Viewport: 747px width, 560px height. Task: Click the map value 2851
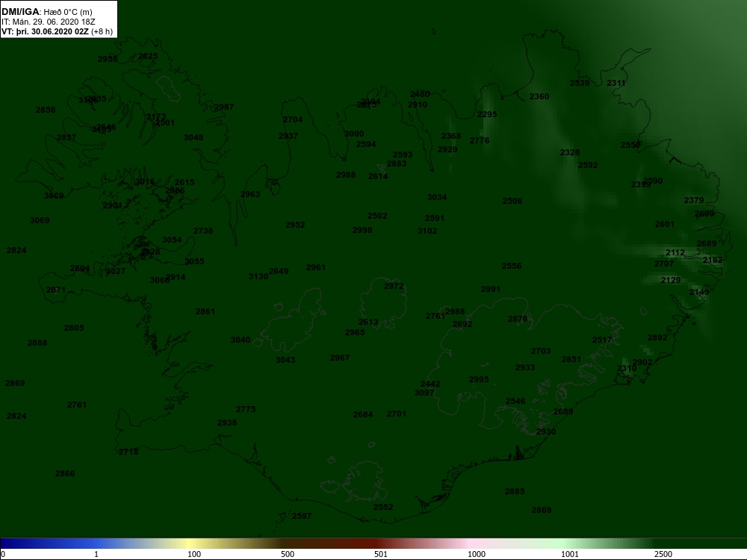click(x=571, y=360)
